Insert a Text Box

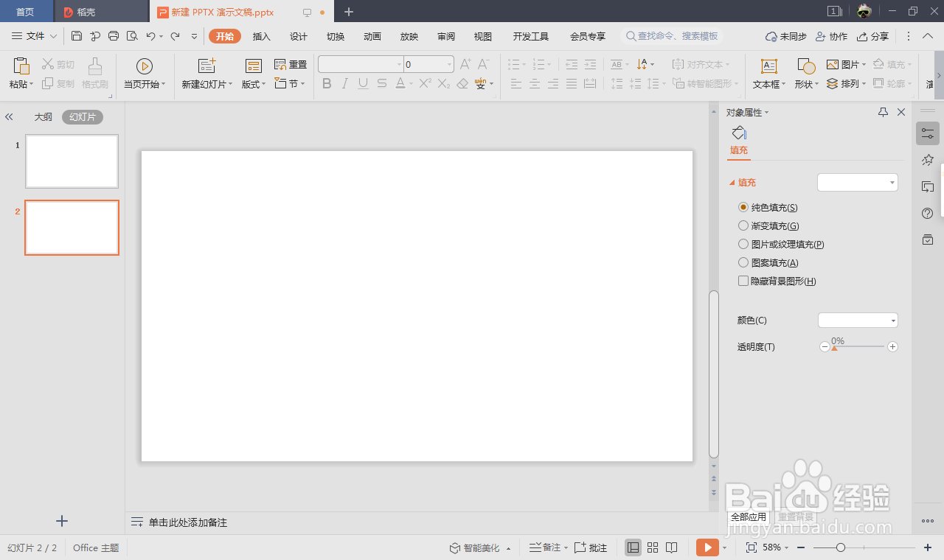click(769, 74)
